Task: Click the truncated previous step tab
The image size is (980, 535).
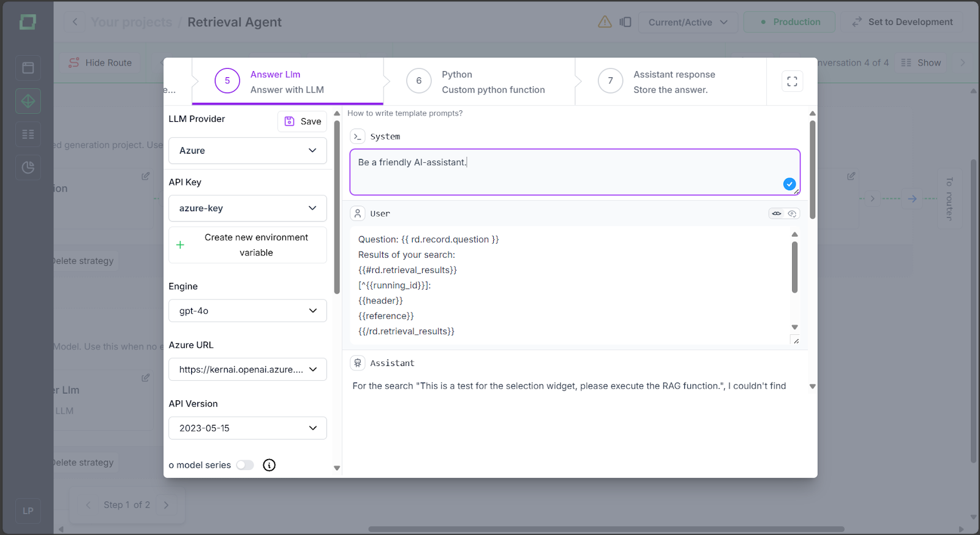Action: click(177, 81)
